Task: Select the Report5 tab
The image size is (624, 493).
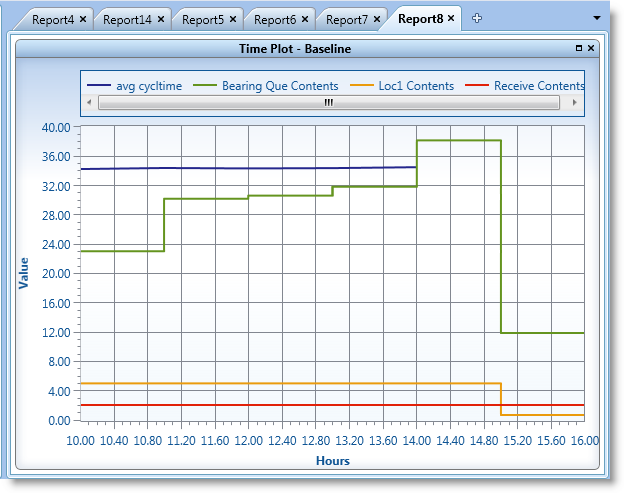Action: coord(203,19)
